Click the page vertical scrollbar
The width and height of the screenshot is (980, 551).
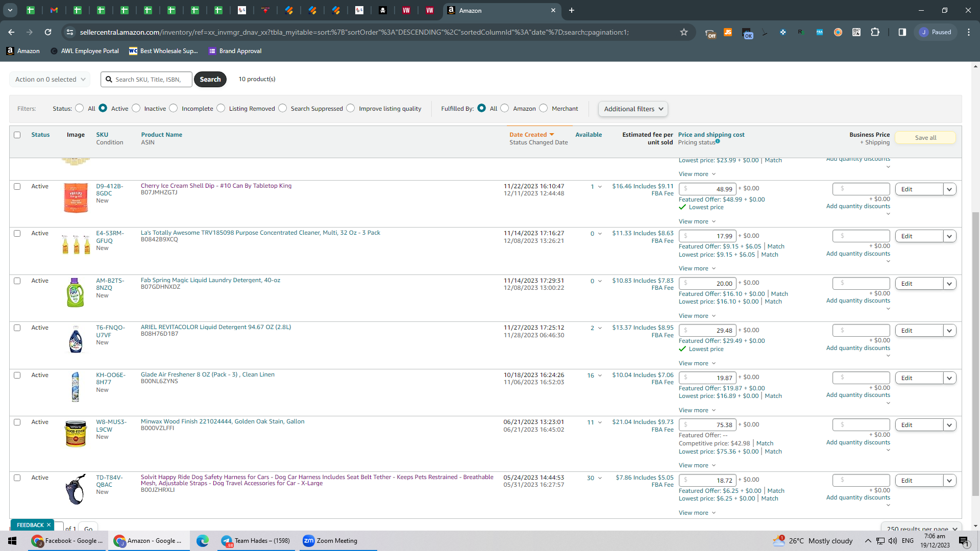click(x=975, y=355)
